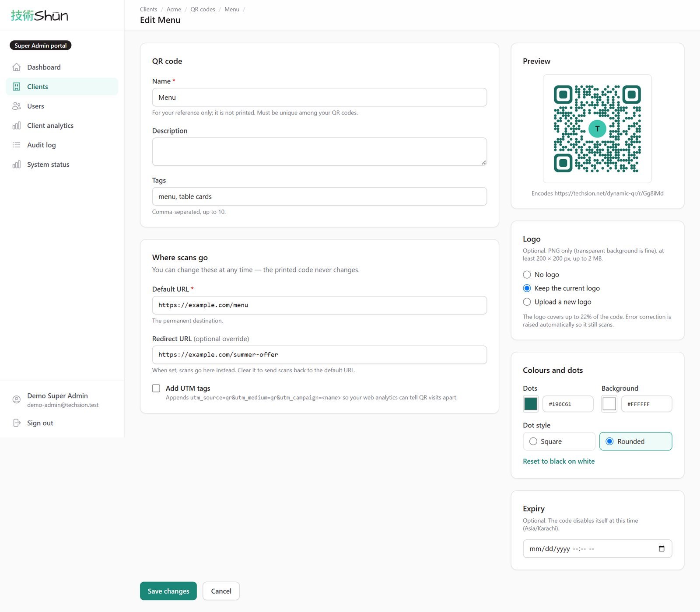Click the Cancel button
Viewport: 700px width, 612px height.
click(x=221, y=591)
